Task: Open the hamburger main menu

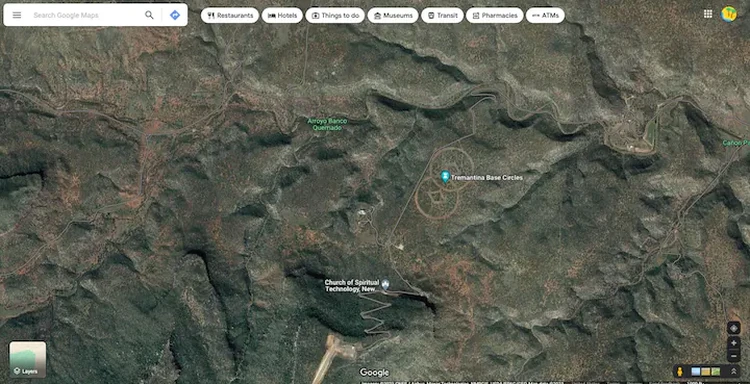Action: point(17,15)
